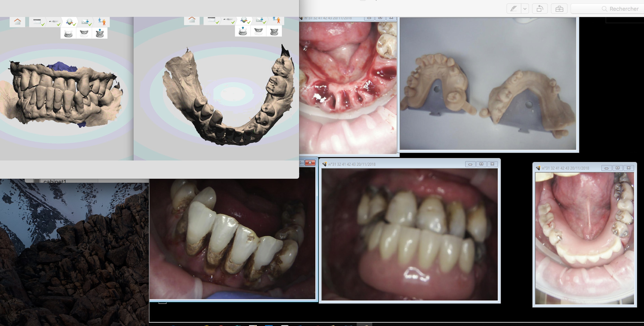Click the highlighter markup tool
This screenshot has width=644, height=326.
coord(513,9)
